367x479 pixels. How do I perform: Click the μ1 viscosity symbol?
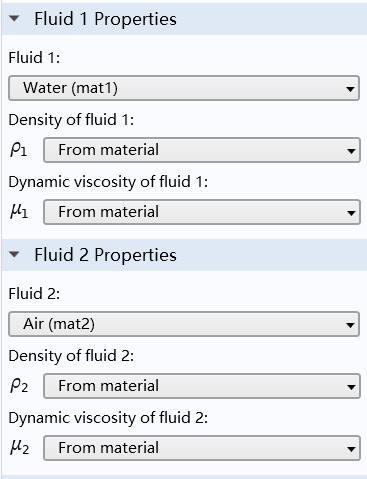point(19,212)
